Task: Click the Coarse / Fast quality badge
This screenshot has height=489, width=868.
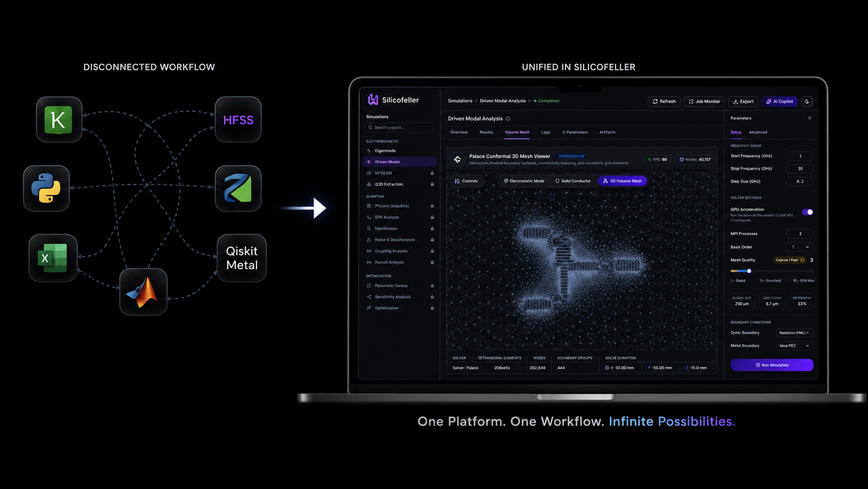Action: pyautogui.click(x=790, y=260)
